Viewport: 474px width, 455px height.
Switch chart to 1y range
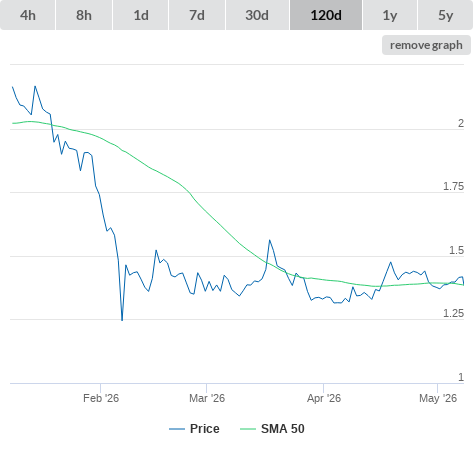pos(390,15)
